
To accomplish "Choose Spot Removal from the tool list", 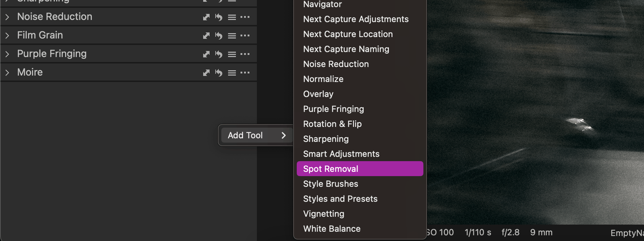I will 360,169.
